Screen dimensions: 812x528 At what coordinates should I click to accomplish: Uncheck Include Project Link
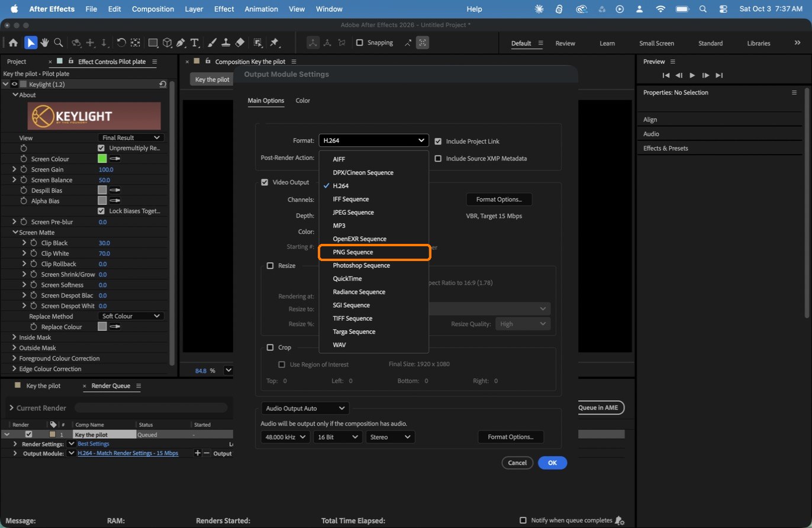[x=438, y=141]
